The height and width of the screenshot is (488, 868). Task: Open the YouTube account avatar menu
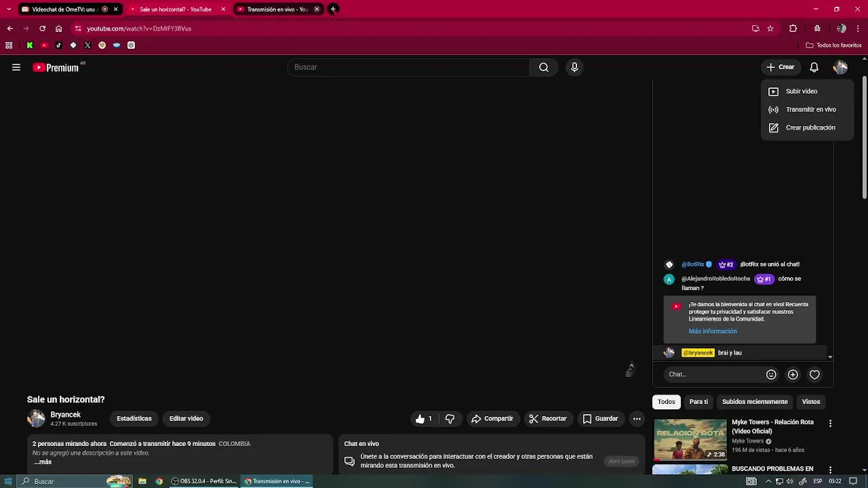pos(840,67)
